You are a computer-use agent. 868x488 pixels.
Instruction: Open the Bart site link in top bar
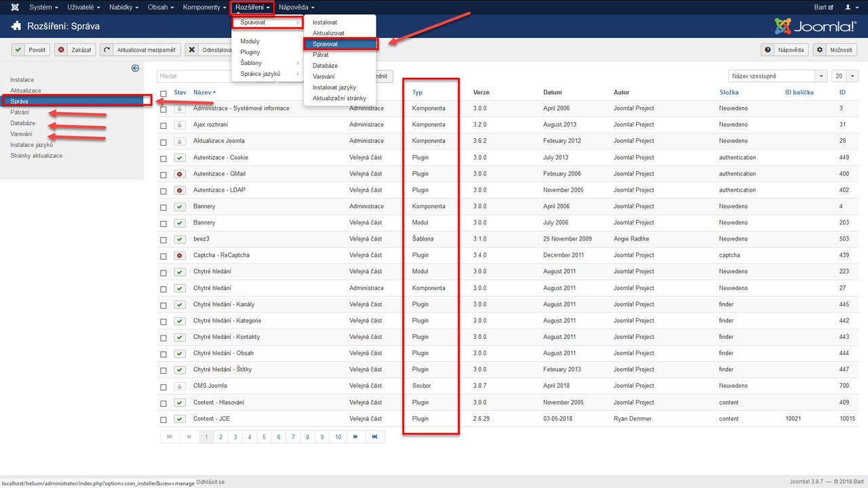coord(824,7)
